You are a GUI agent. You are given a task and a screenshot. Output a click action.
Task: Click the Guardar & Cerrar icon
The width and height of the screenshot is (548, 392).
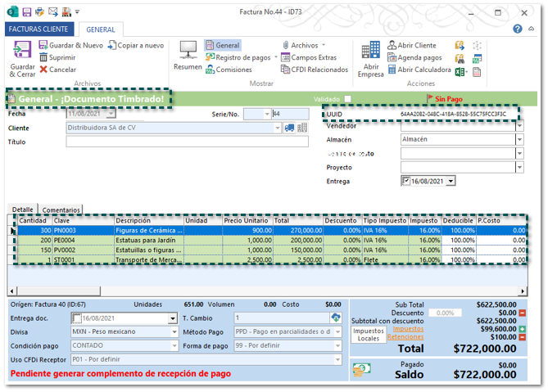point(22,50)
